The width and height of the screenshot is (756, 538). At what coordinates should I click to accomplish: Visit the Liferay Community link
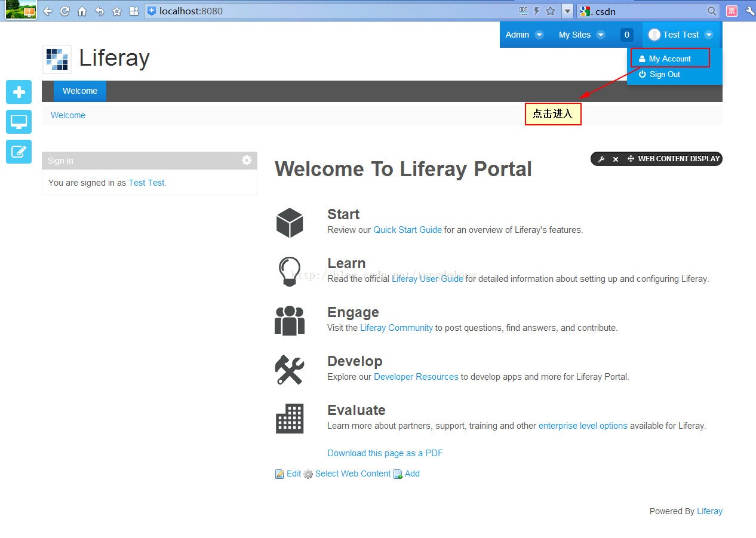coord(397,328)
